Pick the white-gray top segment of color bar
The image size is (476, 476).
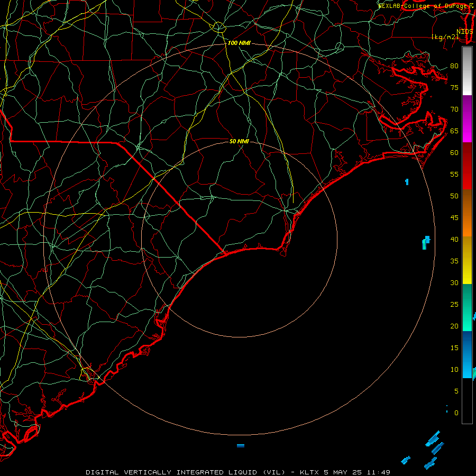[x=467, y=71]
